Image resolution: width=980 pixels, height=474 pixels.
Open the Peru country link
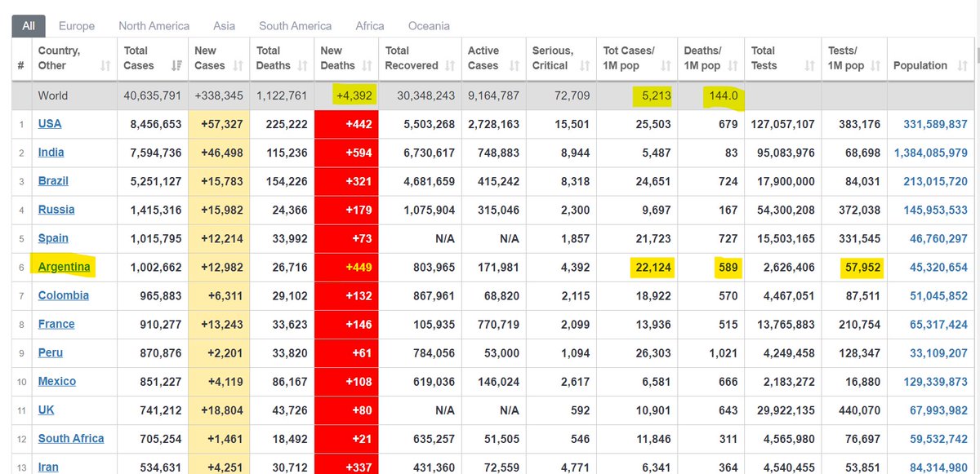click(x=51, y=352)
